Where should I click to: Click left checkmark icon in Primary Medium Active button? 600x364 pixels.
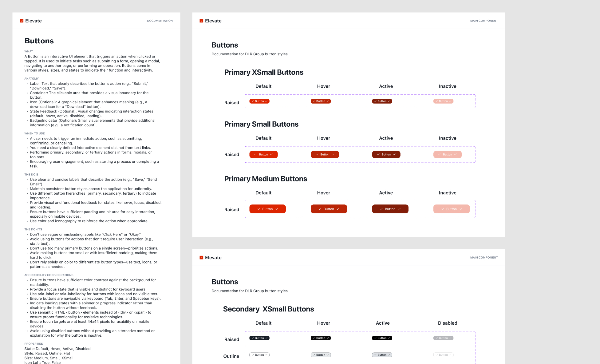(x=381, y=209)
